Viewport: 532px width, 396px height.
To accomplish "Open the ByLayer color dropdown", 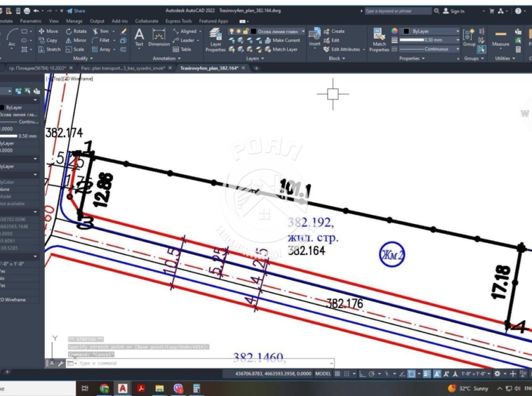I will click(x=458, y=31).
